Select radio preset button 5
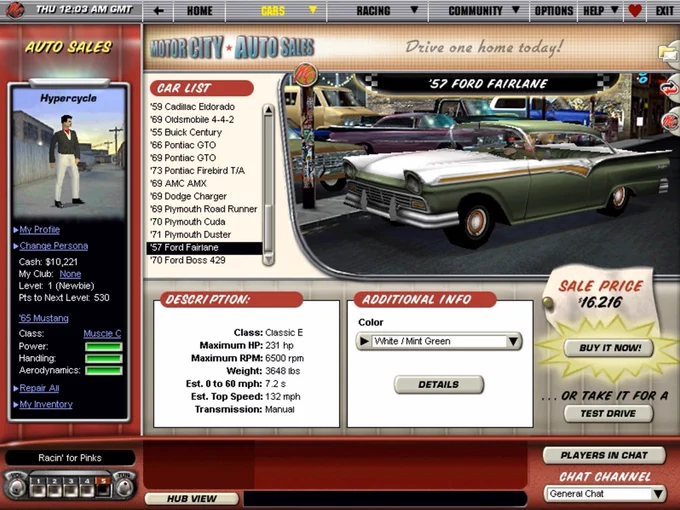This screenshot has height=510, width=680. (x=103, y=487)
